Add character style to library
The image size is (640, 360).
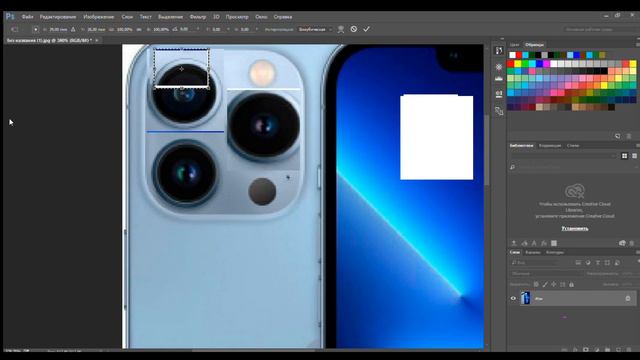pos(534,243)
